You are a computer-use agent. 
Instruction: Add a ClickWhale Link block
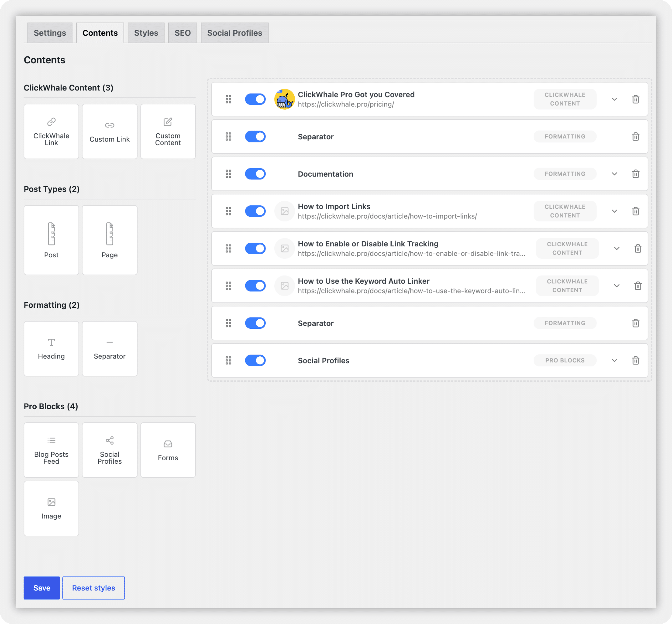tap(51, 132)
